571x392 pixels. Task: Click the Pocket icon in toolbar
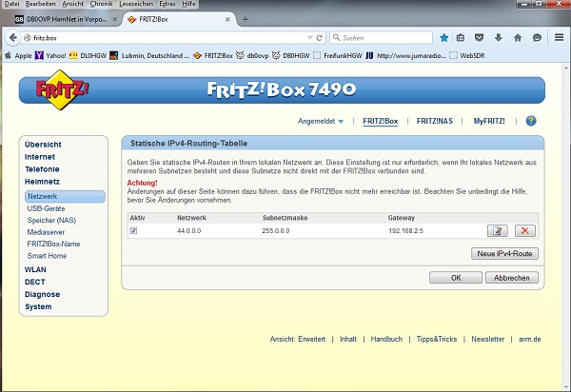480,38
